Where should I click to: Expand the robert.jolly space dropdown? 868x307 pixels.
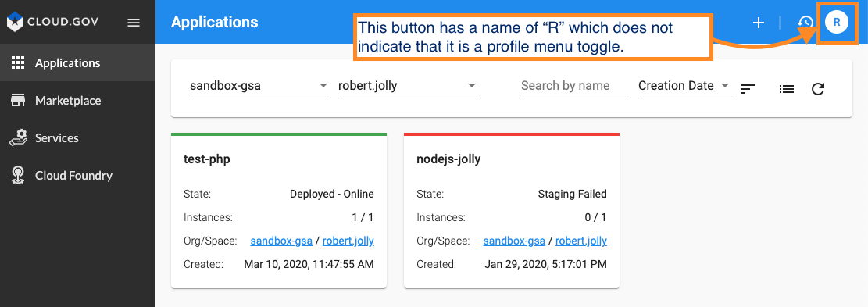pos(409,86)
